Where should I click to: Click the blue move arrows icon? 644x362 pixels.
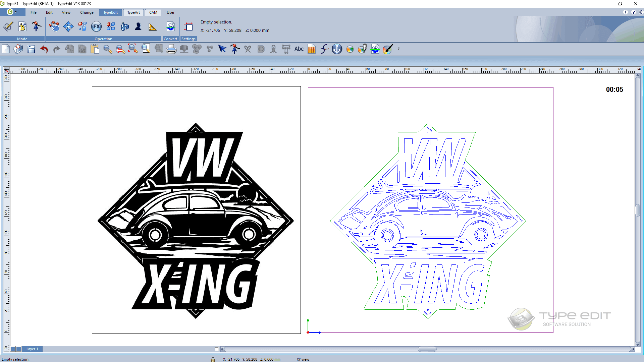[68, 27]
